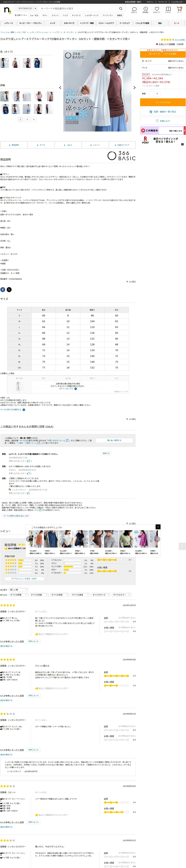Viewport: 186px width, 868px height.
Task: Jump to レビュー section tab
Action: (95, 145)
